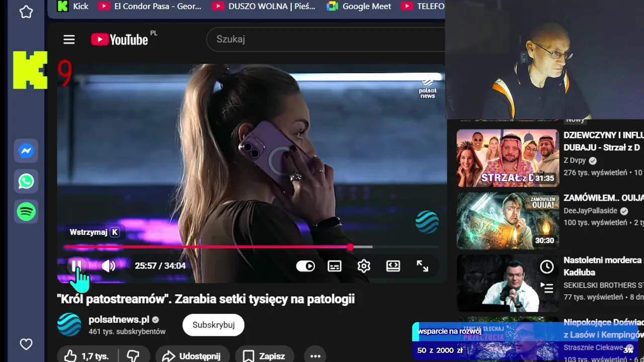Viewport: 644px width, 362px height.
Task: Open Z Dvpy channel name
Action: point(575,160)
